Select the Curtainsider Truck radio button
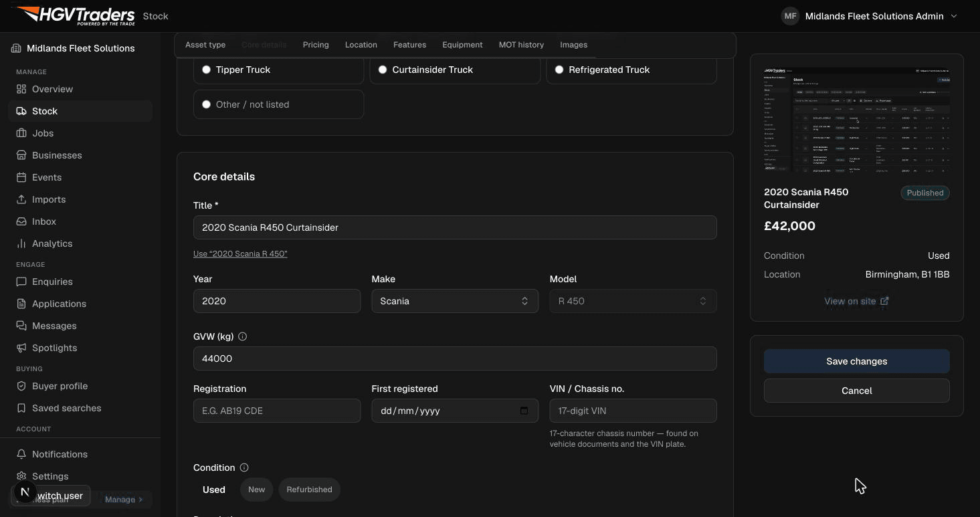Image resolution: width=980 pixels, height=517 pixels. (x=383, y=70)
